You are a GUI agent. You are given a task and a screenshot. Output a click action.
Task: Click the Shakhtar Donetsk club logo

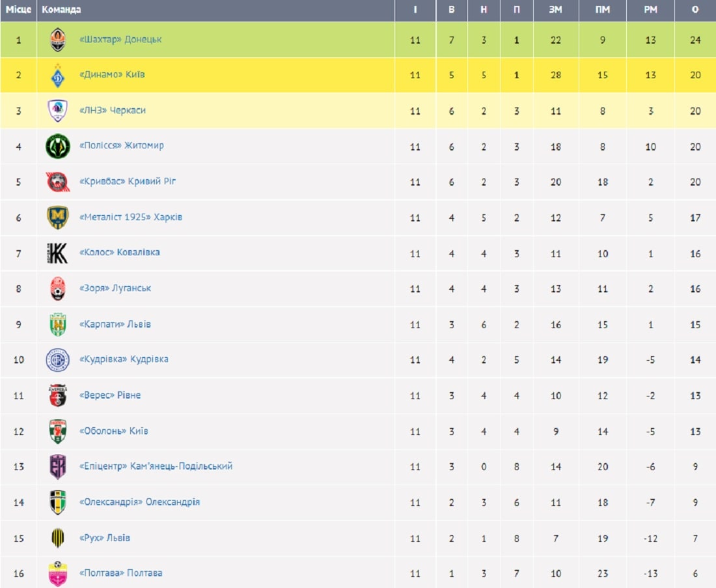57,40
